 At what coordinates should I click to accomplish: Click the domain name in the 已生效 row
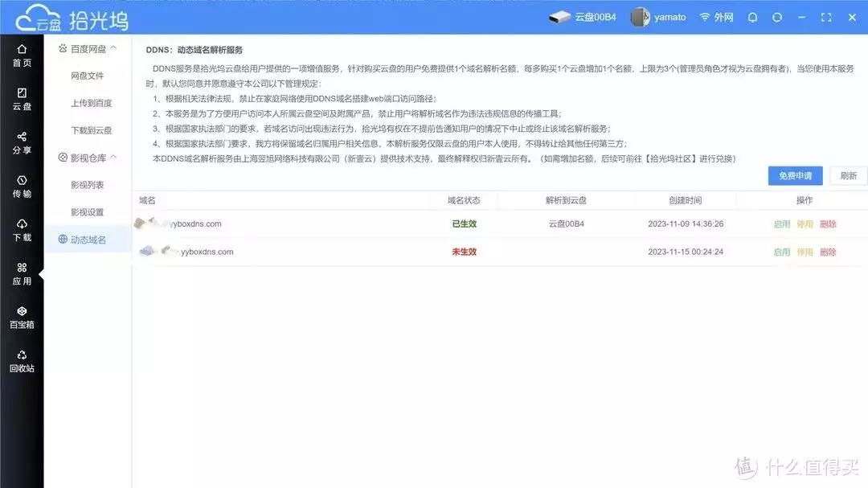click(178, 223)
